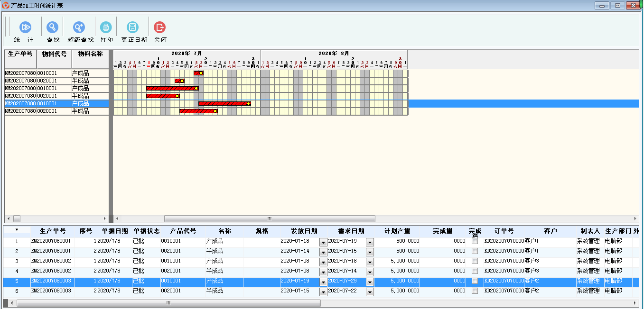644x309 pixels.
Task: Toggle the 完成 checkbox in row 3
Action: point(475,261)
